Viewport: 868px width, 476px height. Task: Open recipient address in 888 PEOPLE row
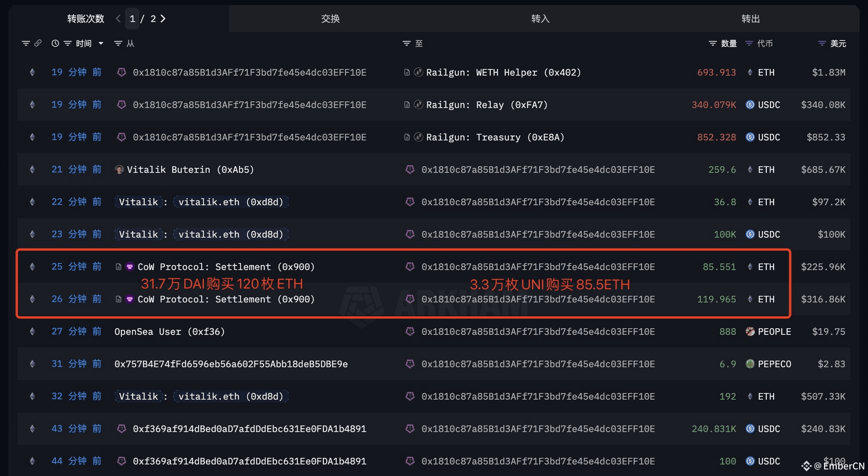pos(538,332)
